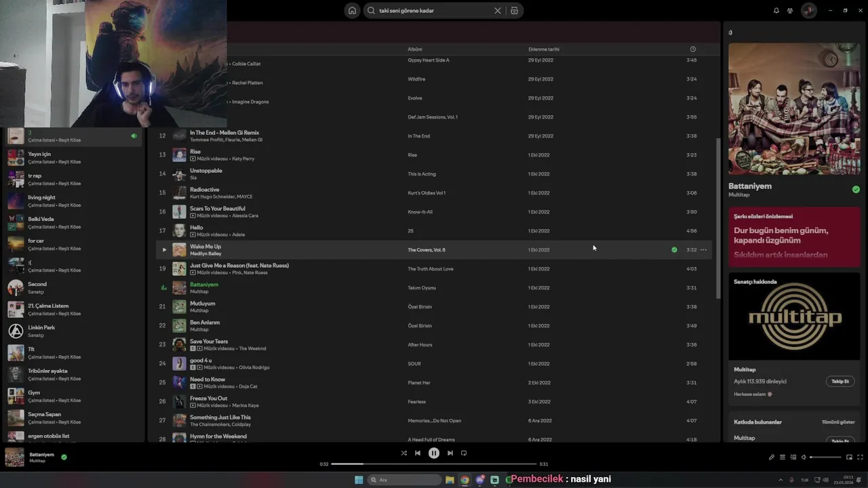Screen dimensions: 868x488
Task: Open the Browse icon beside search
Action: 514,11
